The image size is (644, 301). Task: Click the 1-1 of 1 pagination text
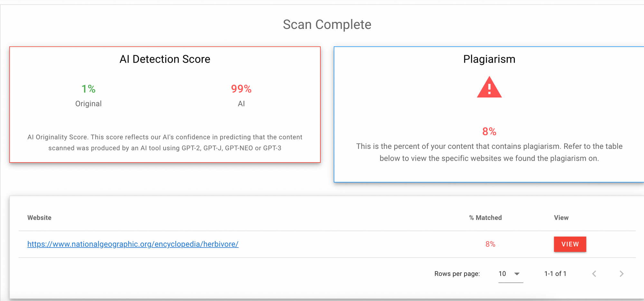555,274
